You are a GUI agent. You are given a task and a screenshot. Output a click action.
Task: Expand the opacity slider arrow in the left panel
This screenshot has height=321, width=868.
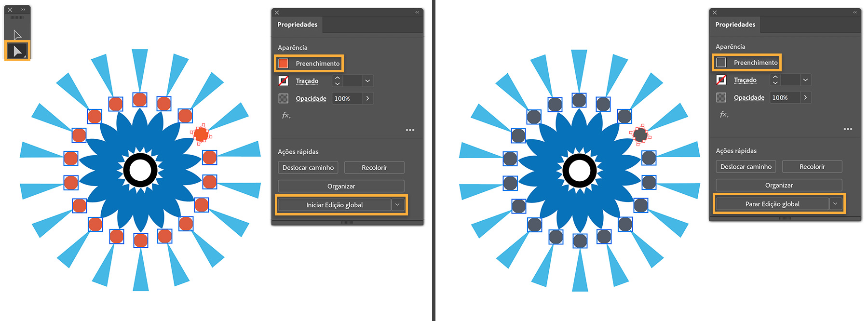pyautogui.click(x=367, y=98)
